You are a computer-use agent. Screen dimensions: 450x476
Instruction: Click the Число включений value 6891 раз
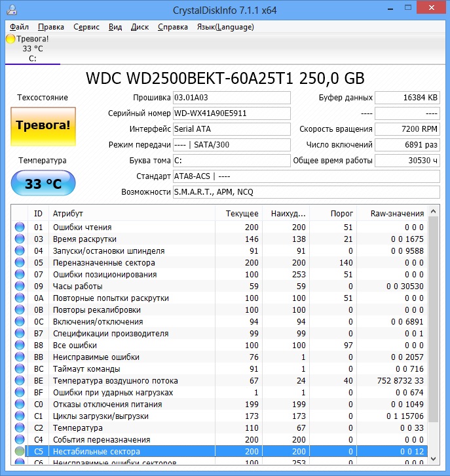(407, 145)
